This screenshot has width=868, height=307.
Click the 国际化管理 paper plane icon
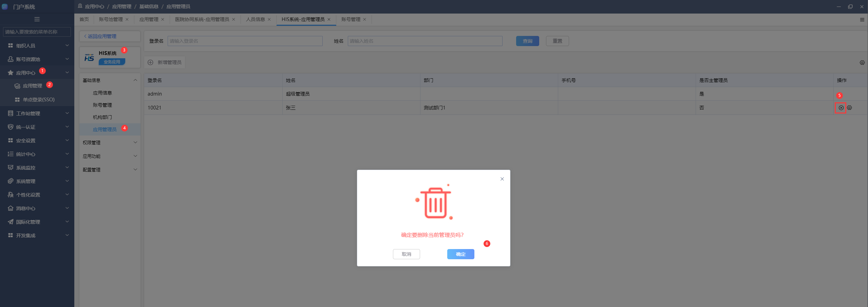point(11,222)
